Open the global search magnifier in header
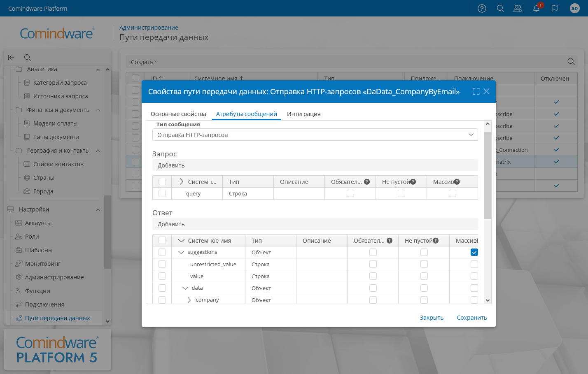Screen dimensions: 588x374 500,8
